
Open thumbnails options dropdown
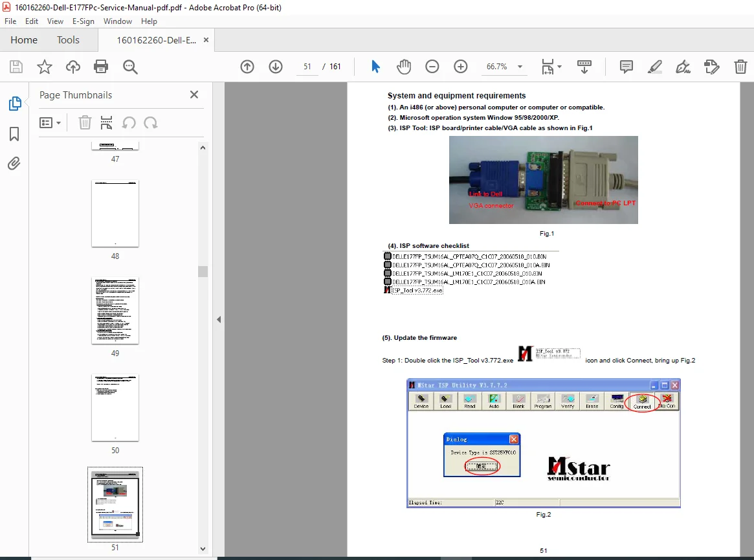click(x=50, y=122)
